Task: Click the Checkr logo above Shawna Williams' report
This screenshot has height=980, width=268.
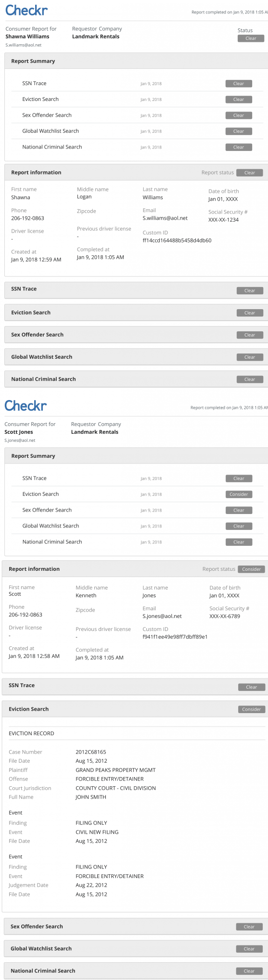Action: tap(26, 11)
